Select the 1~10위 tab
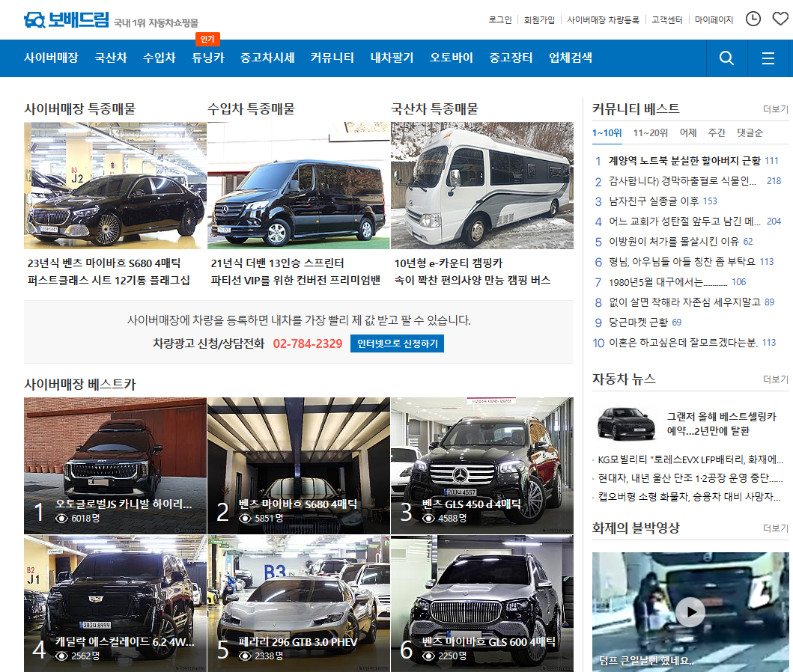This screenshot has height=672, width=793. click(x=607, y=133)
